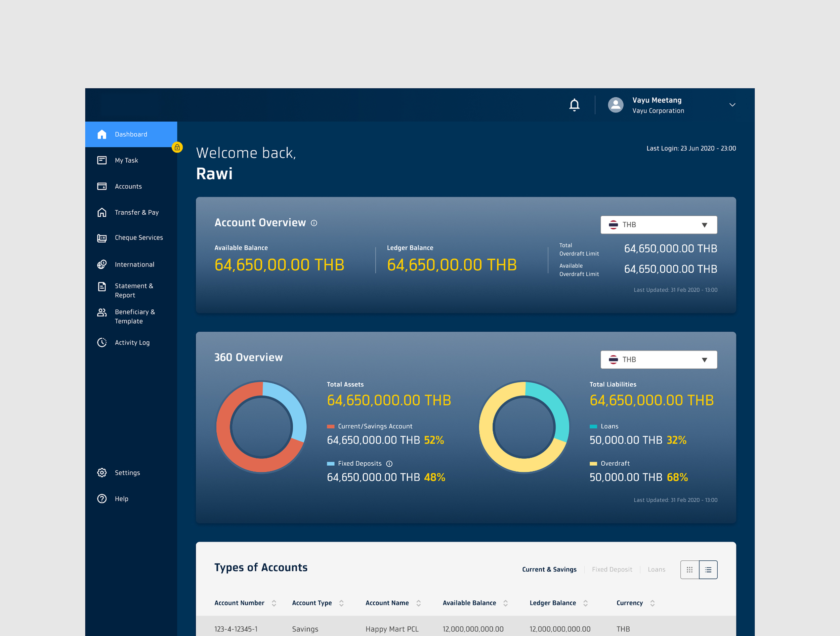Sort by Account Number column arrows
This screenshot has width=840, height=636.
pos(274,603)
